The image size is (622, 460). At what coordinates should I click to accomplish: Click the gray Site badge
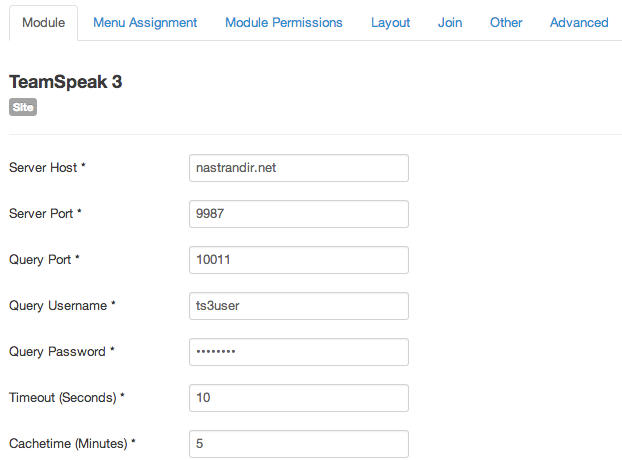pyautogui.click(x=23, y=107)
